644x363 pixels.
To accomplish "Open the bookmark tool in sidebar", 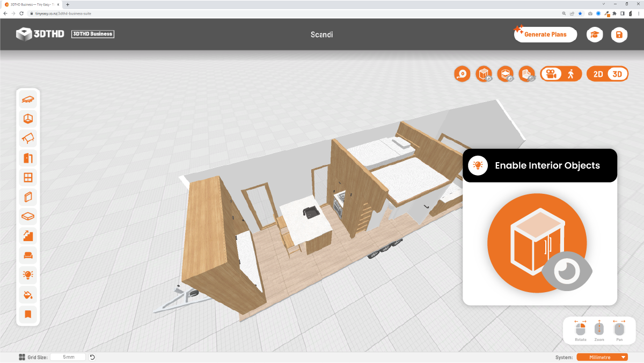I will [x=28, y=314].
